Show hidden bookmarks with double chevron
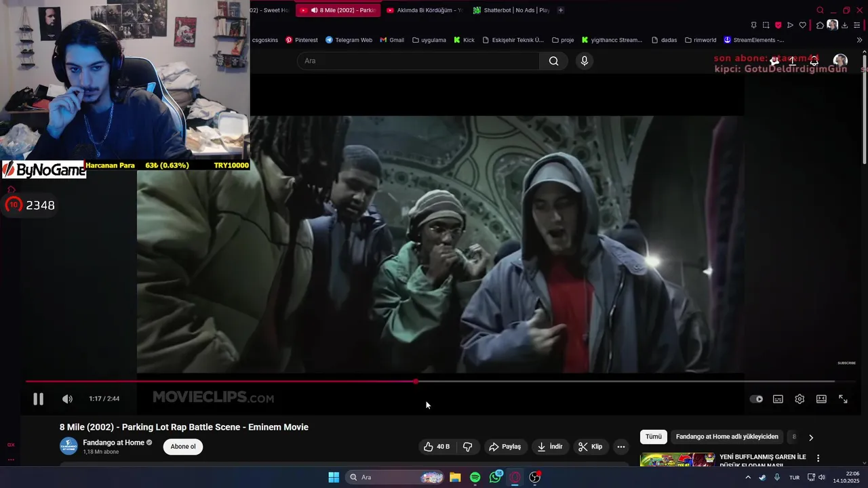The image size is (868, 488). click(x=859, y=40)
